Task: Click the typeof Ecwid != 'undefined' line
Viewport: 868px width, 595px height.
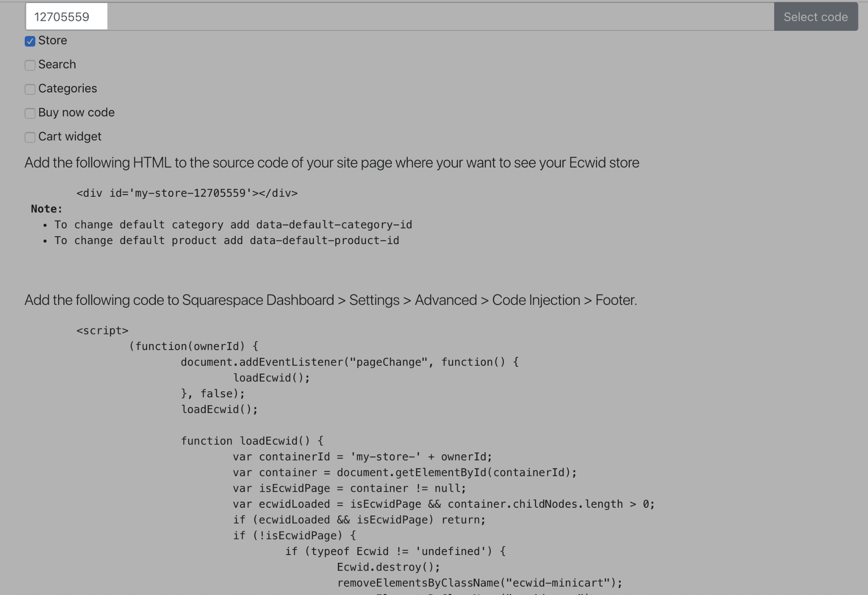Action: [x=396, y=551]
